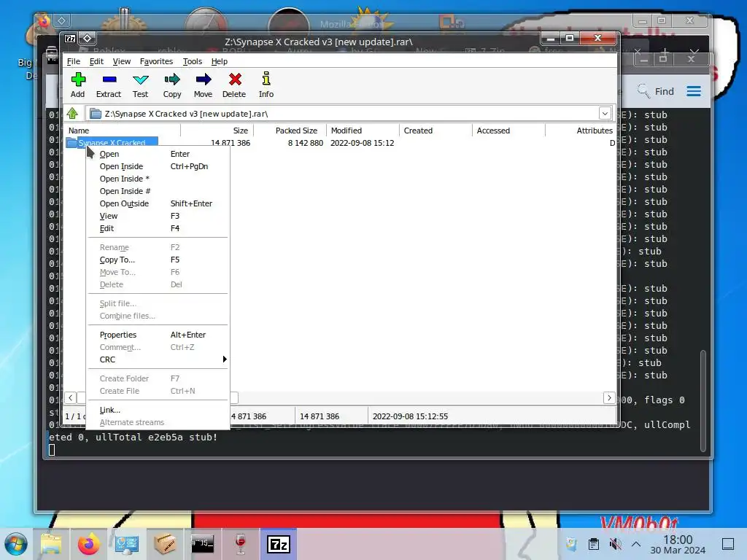The width and height of the screenshot is (747, 560).
Task: Choose Open in context menu
Action: pos(158,154)
